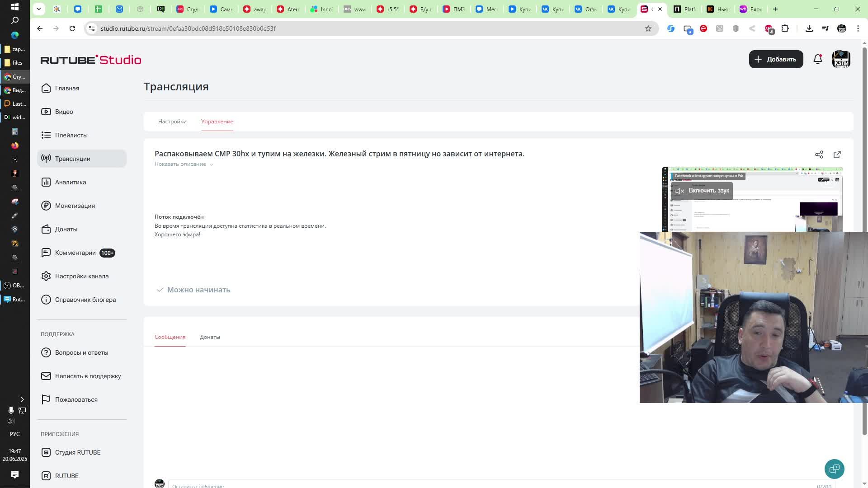Open Монетизация in the sidebar
The height and width of the screenshot is (488, 868).
pyautogui.click(x=75, y=206)
